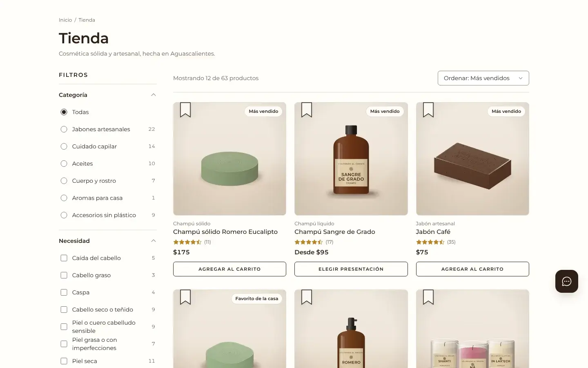Click Elegir presentación for Sangre de Grado
588x368 pixels.
(351, 269)
